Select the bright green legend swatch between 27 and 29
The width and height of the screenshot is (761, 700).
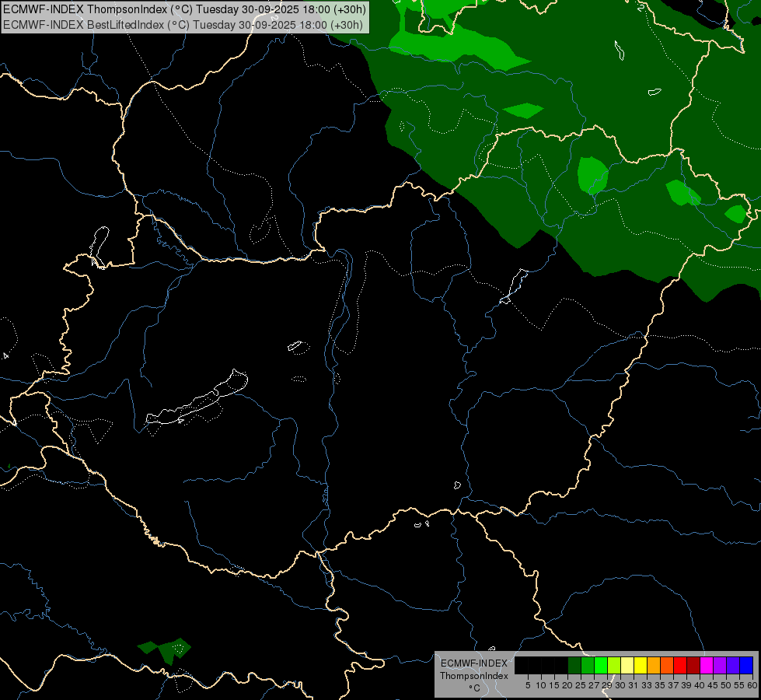coord(601,665)
